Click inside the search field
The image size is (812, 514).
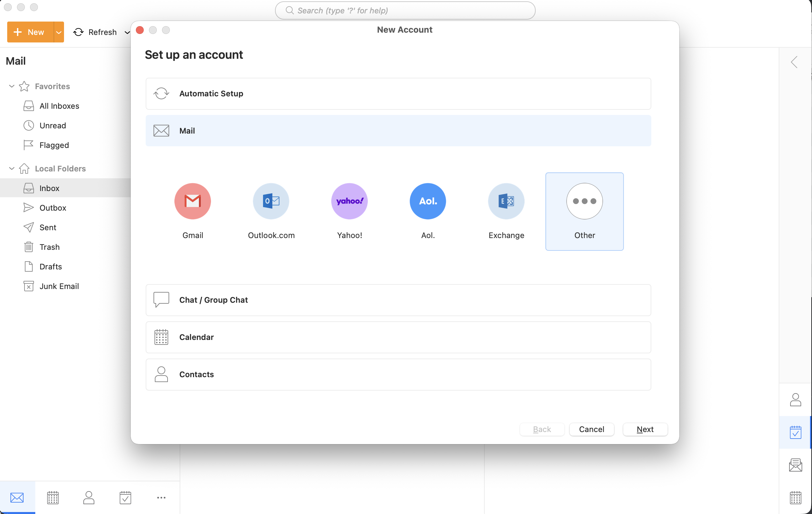tap(405, 10)
